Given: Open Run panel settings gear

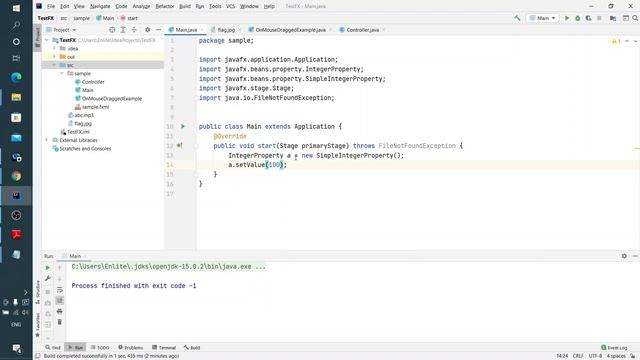Looking at the screenshot, I should click(x=624, y=256).
